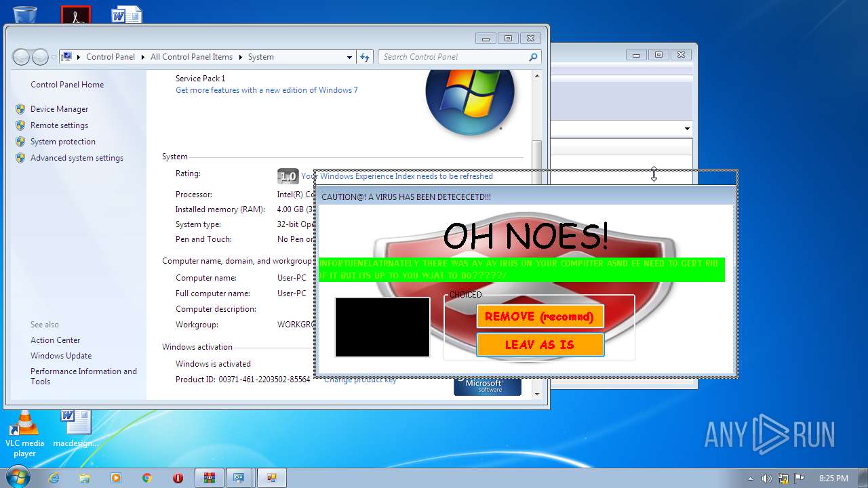Open Remote settings link
The image size is (868, 488).
(x=60, y=125)
